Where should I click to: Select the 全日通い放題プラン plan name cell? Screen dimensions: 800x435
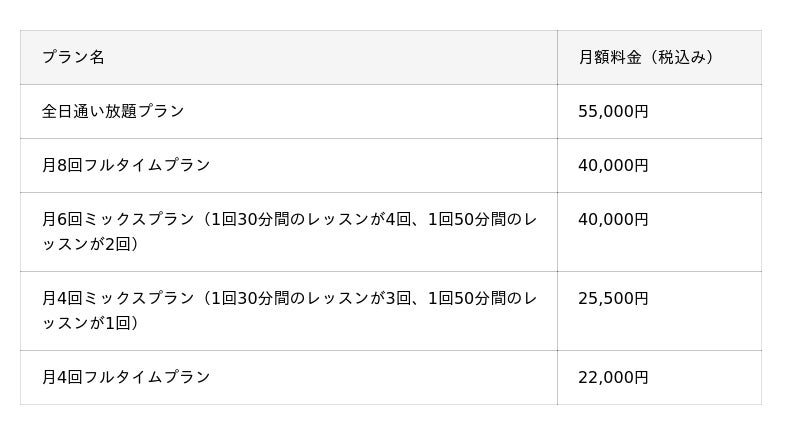click(113, 111)
